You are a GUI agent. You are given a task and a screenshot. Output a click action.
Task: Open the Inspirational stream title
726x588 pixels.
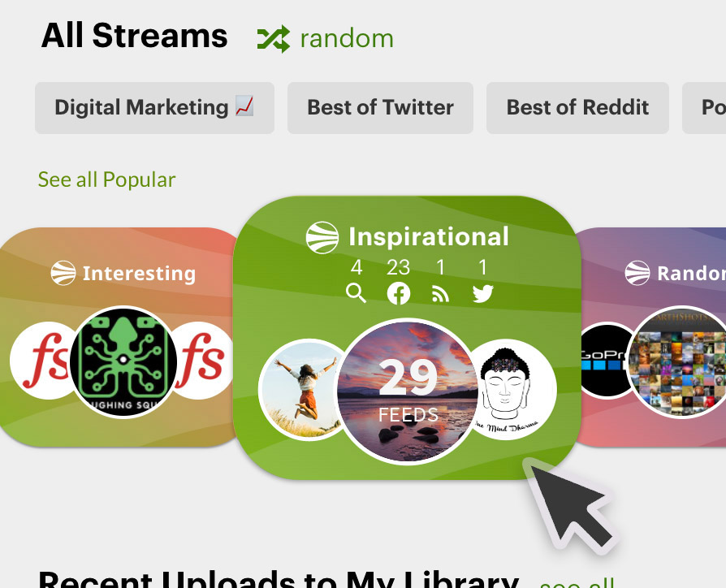coord(429,237)
